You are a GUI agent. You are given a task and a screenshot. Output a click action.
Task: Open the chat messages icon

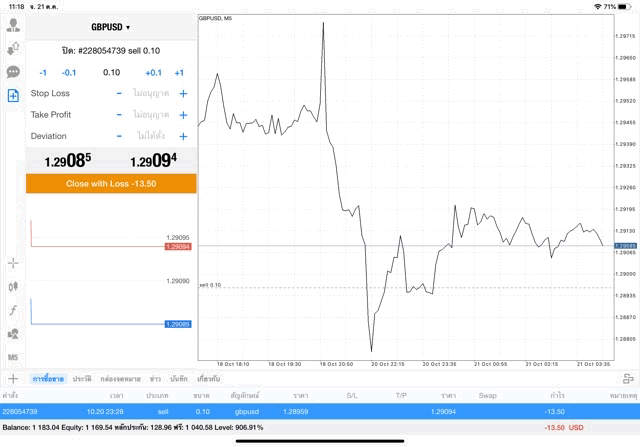pos(13,72)
